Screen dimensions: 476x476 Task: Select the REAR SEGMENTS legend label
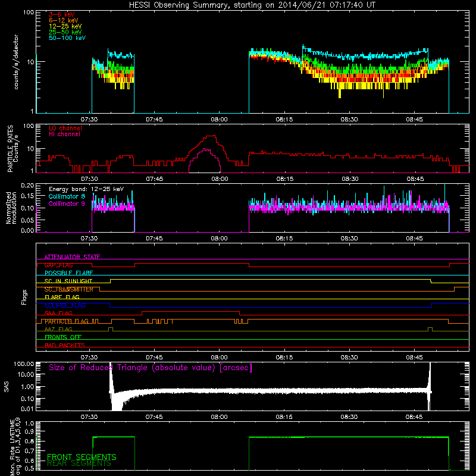coord(79,464)
